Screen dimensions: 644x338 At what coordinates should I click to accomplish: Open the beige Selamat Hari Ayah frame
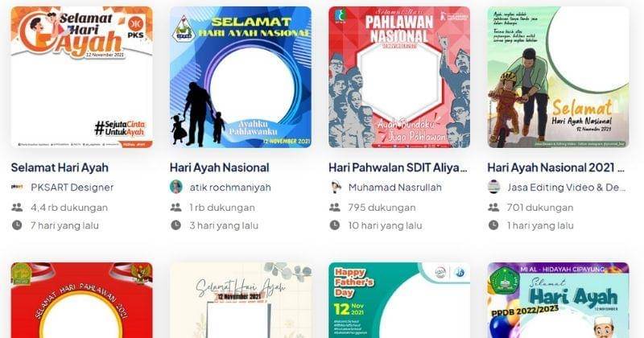241,300
